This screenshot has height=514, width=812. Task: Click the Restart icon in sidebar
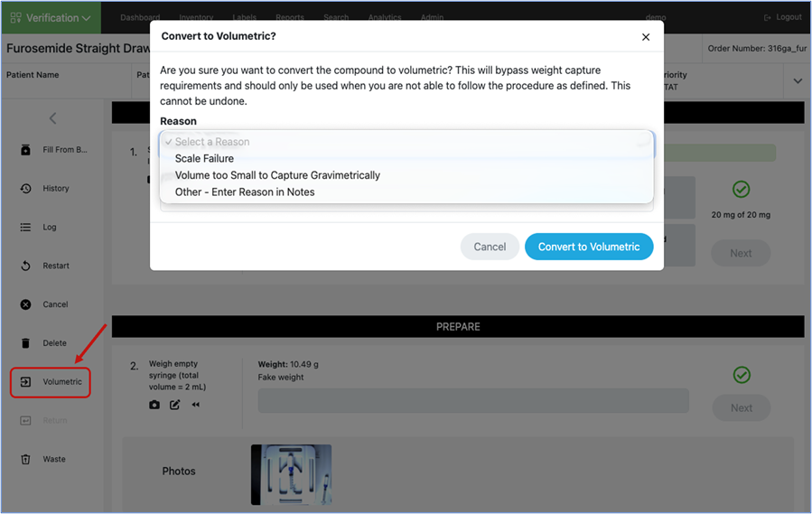(x=26, y=266)
